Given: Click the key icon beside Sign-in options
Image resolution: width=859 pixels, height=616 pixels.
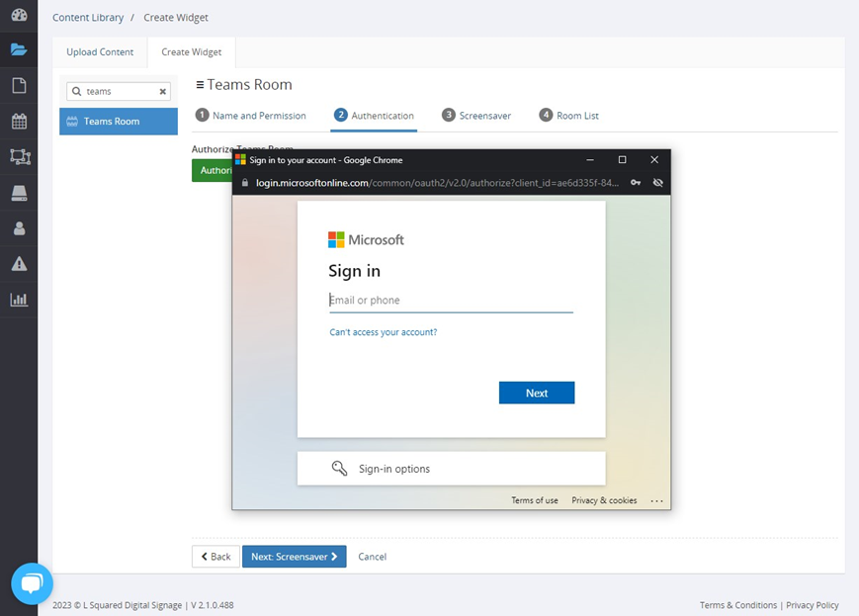Looking at the screenshot, I should point(339,468).
